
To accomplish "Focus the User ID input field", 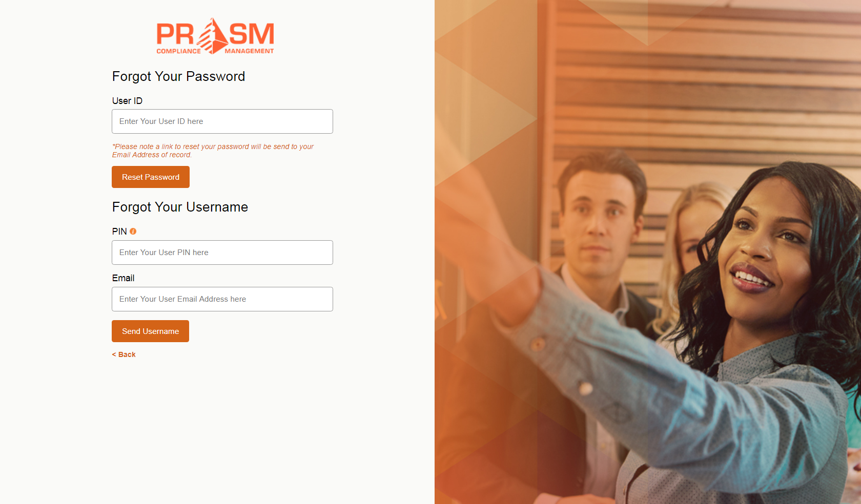I will tap(222, 121).
